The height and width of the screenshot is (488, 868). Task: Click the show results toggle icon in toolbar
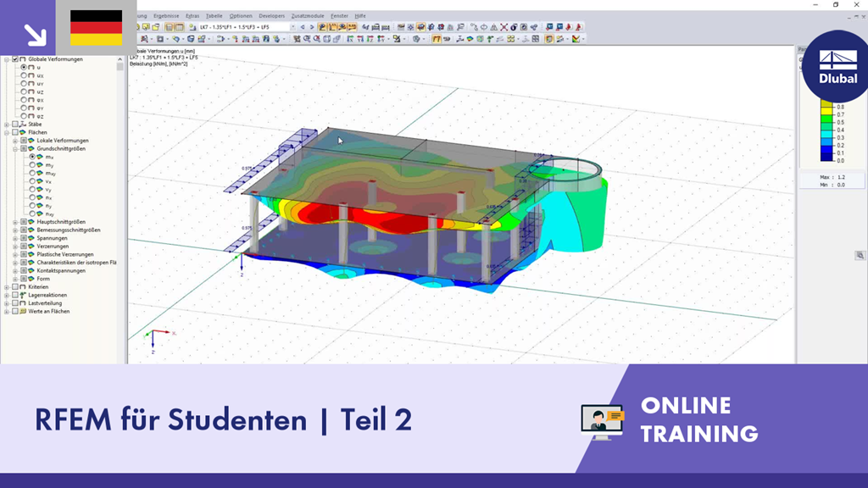[321, 27]
